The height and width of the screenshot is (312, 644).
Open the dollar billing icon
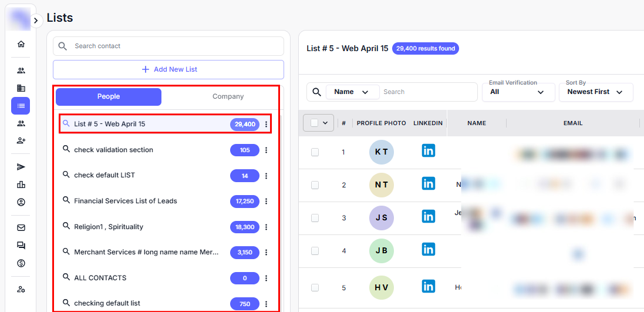point(21,263)
